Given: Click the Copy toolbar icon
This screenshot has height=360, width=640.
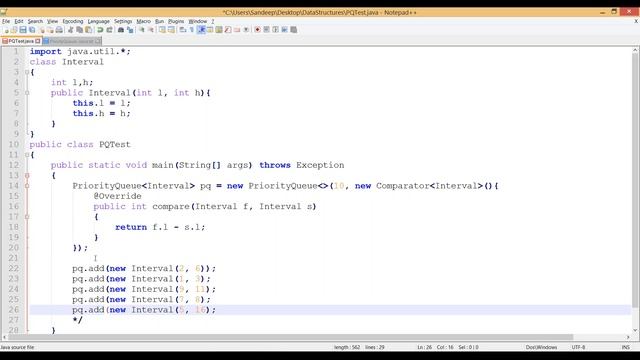Looking at the screenshot, I should [x=79, y=30].
